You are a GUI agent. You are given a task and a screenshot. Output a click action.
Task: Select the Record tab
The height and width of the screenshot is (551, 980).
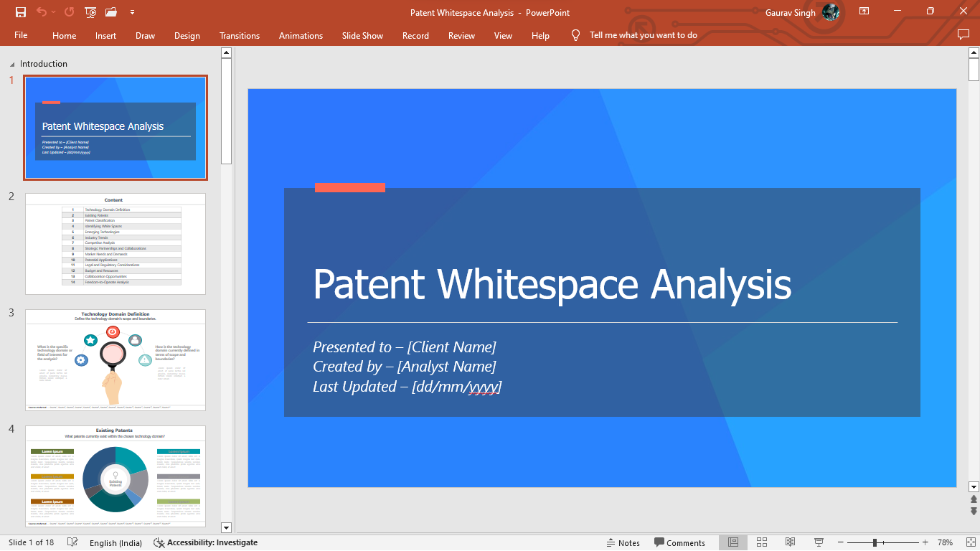pos(415,35)
